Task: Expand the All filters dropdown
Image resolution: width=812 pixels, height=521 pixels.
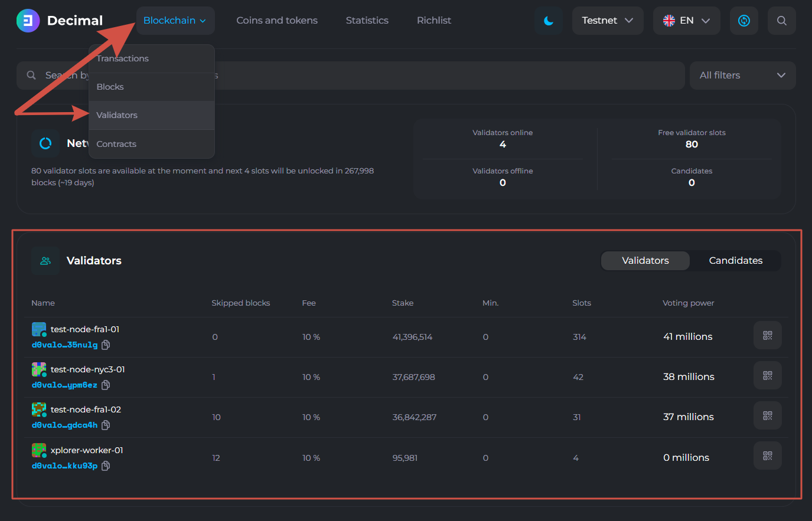Action: point(743,76)
